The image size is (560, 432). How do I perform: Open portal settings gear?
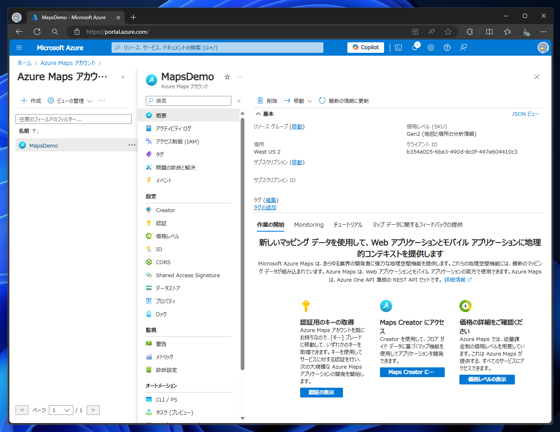[x=431, y=47]
